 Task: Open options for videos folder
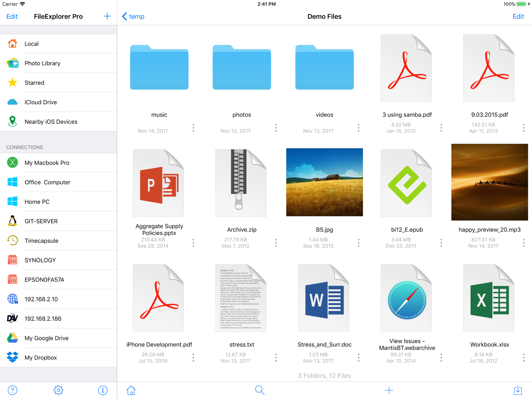coord(358,128)
